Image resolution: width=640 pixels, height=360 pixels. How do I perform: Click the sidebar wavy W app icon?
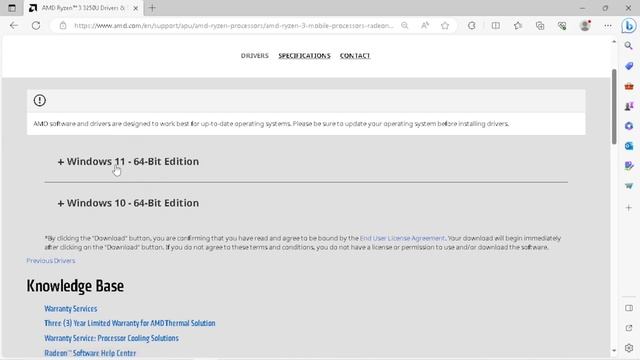[629, 186]
